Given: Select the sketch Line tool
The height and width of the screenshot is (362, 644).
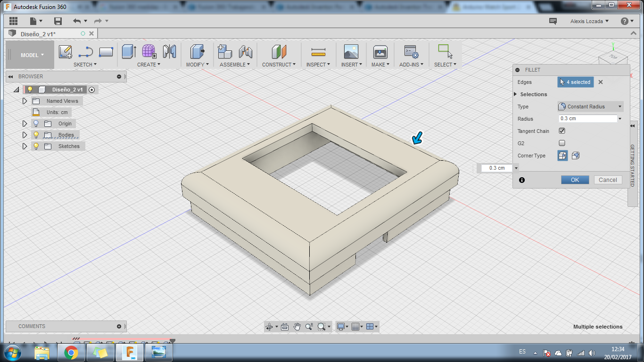Looking at the screenshot, I should [x=86, y=51].
